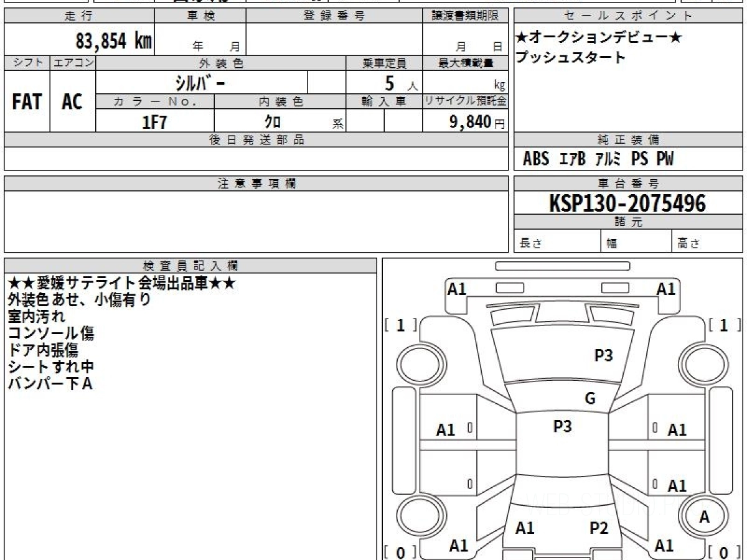Select the recycle deposit 9,840円
The image size is (747, 560).
(477, 122)
